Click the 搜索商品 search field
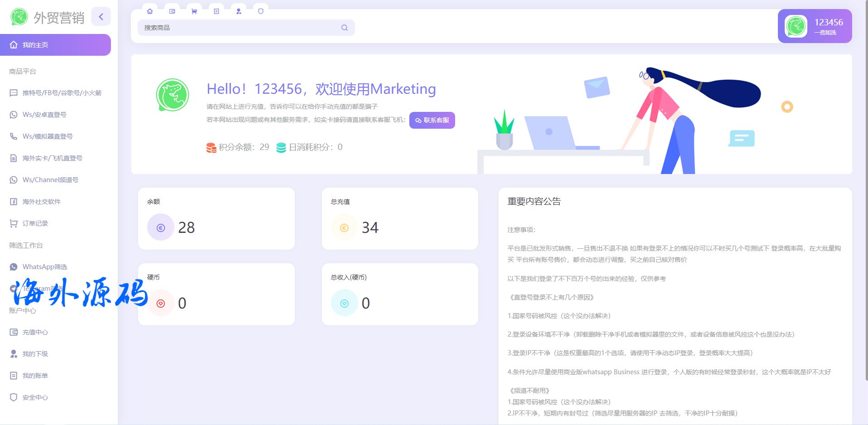 point(240,28)
